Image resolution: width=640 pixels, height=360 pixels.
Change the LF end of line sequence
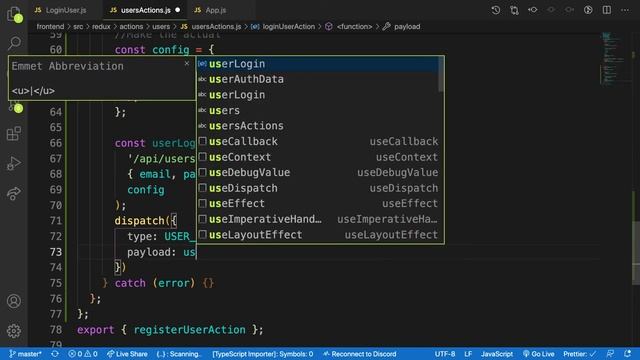pyautogui.click(x=468, y=354)
